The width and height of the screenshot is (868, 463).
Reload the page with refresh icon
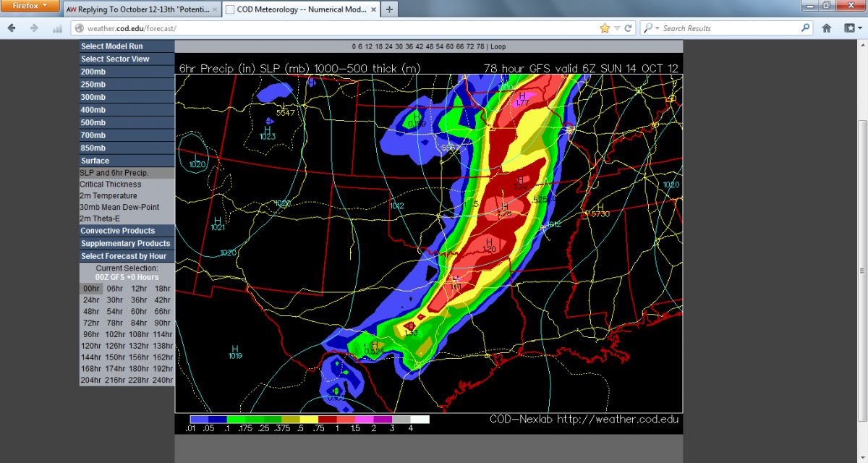[x=628, y=28]
